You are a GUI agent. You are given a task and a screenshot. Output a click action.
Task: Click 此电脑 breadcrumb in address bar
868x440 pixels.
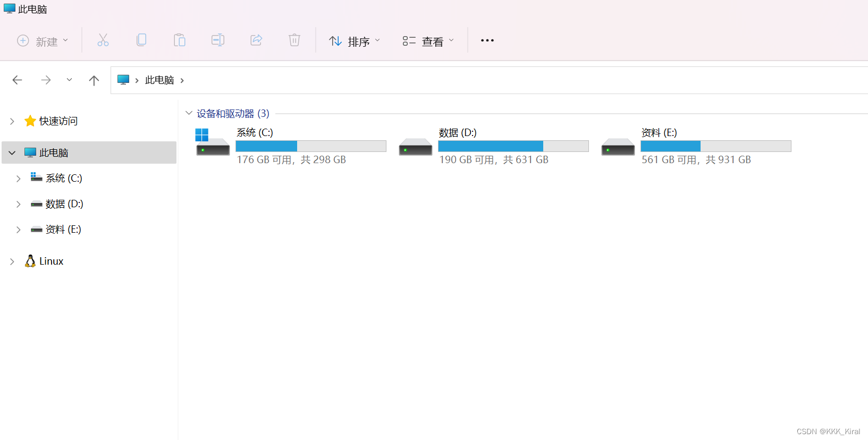tap(159, 80)
